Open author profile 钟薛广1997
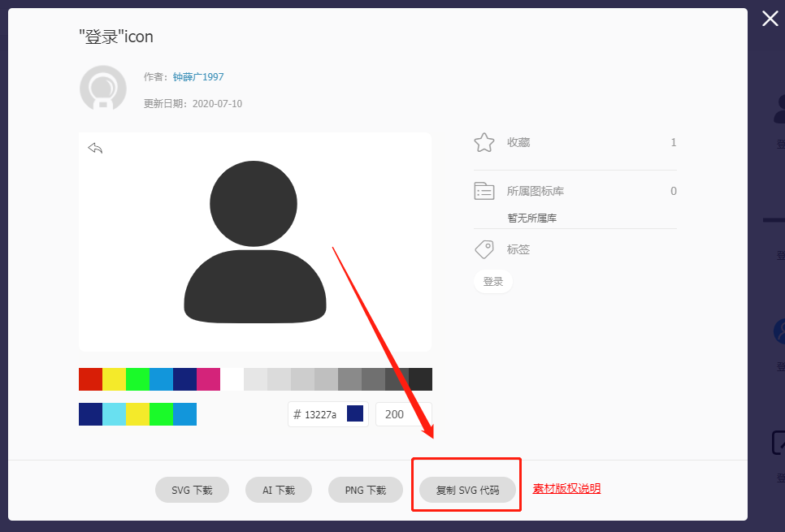The image size is (785, 532). pos(197,76)
